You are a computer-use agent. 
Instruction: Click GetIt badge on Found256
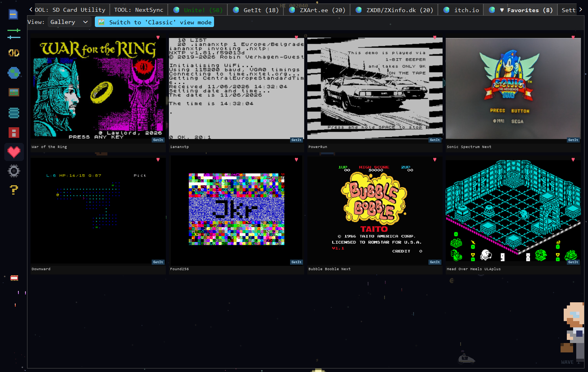click(x=296, y=262)
